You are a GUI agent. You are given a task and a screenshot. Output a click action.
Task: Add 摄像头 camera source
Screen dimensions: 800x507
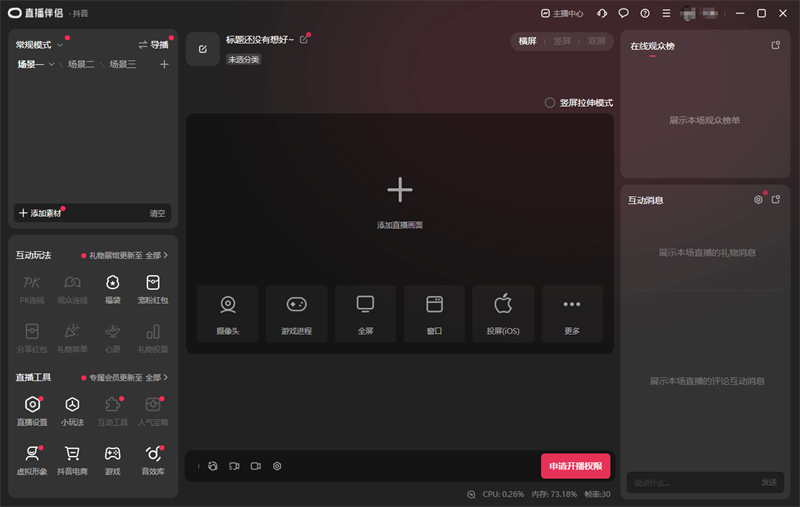[228, 313]
